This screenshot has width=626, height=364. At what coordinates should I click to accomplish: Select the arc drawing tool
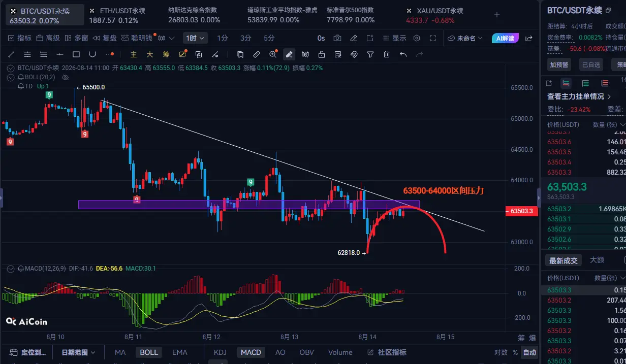coord(92,54)
